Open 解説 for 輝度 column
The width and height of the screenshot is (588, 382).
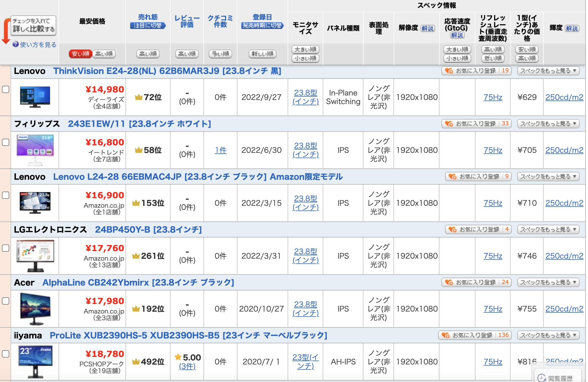point(572,28)
